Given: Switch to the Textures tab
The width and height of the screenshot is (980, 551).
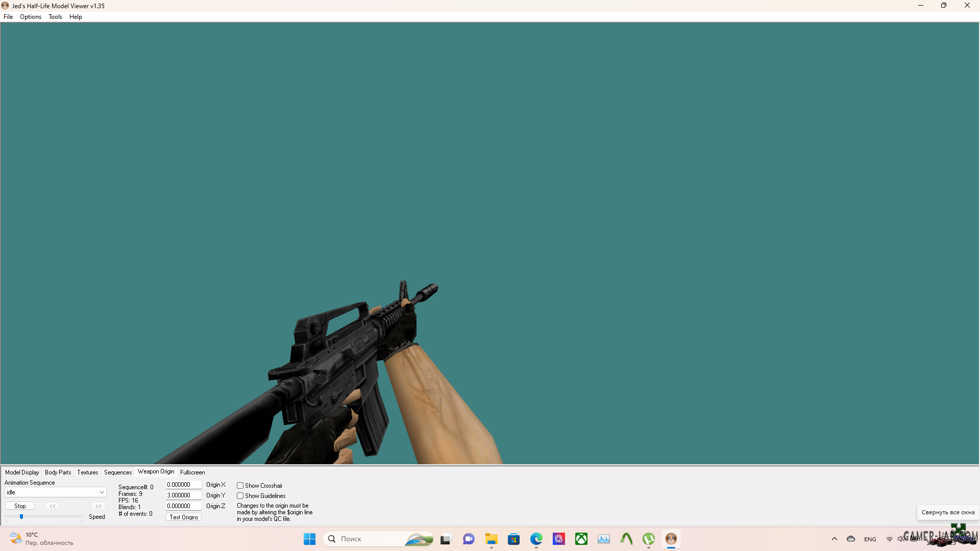Looking at the screenshot, I should [87, 472].
